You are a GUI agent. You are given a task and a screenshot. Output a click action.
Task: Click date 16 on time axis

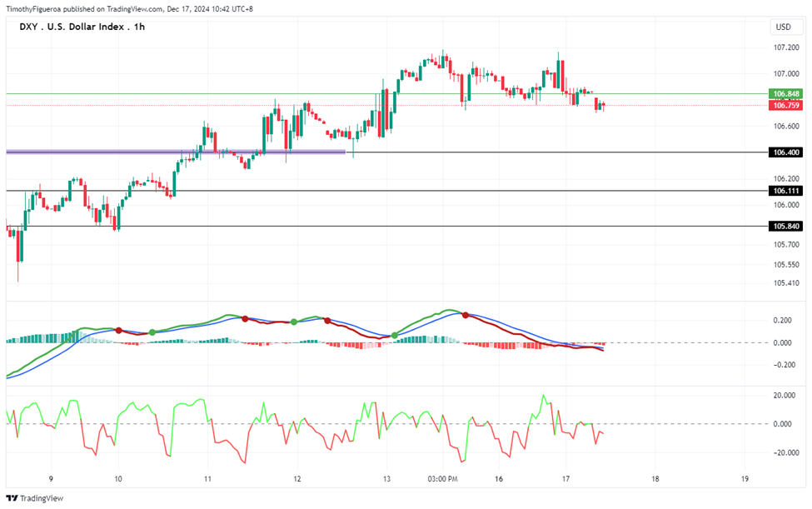499,479
